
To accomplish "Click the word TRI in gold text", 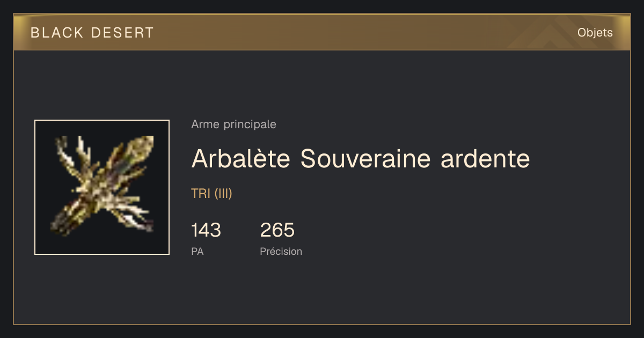I will 201,194.
